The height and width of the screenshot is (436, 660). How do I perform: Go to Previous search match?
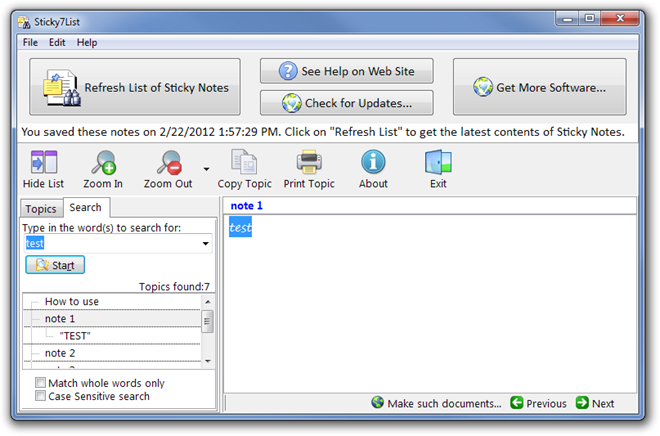tap(539, 403)
